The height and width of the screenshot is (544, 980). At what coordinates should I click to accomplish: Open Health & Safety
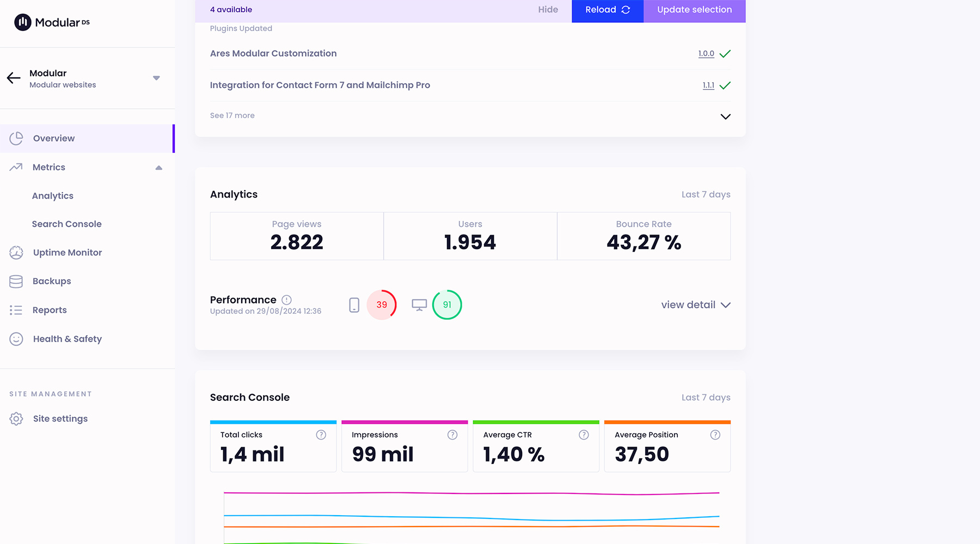(x=68, y=339)
